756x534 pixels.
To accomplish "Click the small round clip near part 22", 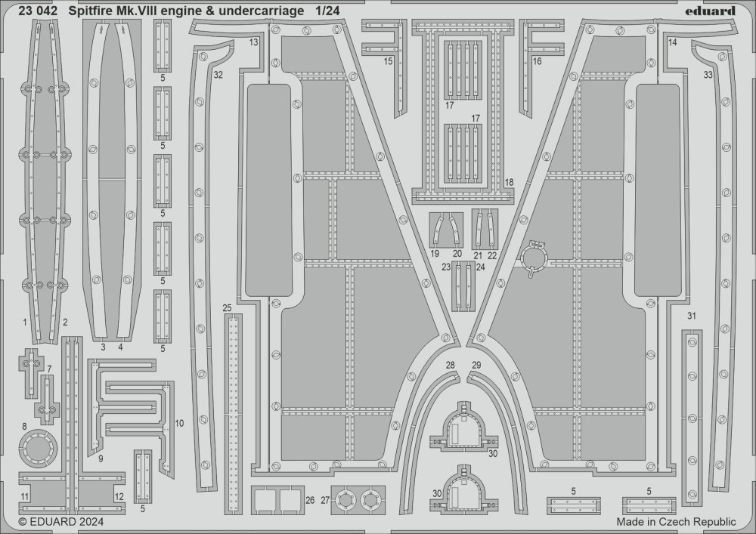I will tap(534, 258).
